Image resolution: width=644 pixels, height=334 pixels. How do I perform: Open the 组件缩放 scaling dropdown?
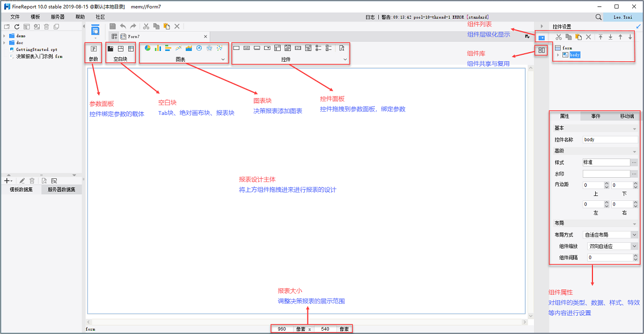(634, 246)
